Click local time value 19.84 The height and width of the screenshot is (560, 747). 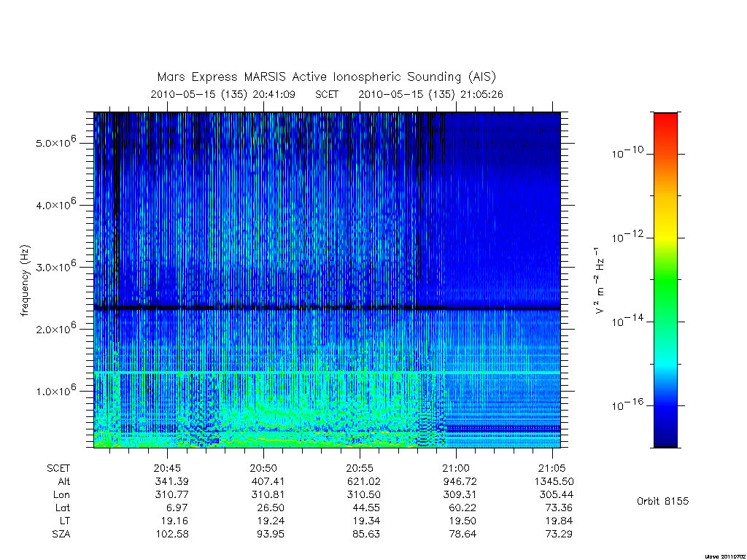coord(560,521)
